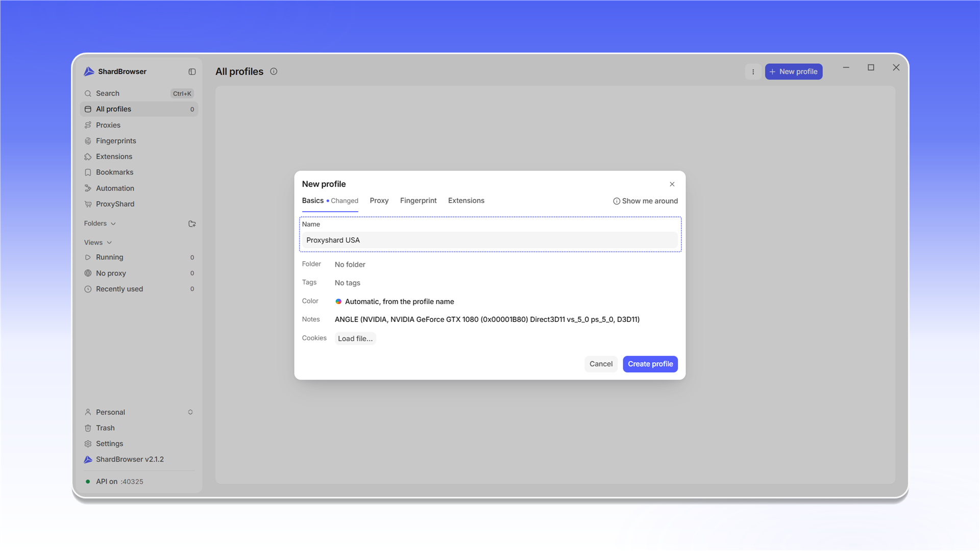Open the Personal workspace switcher

139,412
